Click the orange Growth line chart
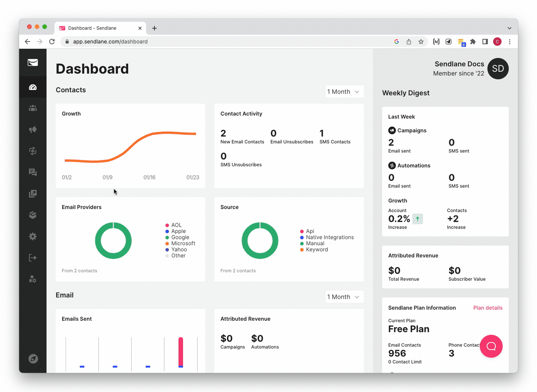 tap(130, 147)
